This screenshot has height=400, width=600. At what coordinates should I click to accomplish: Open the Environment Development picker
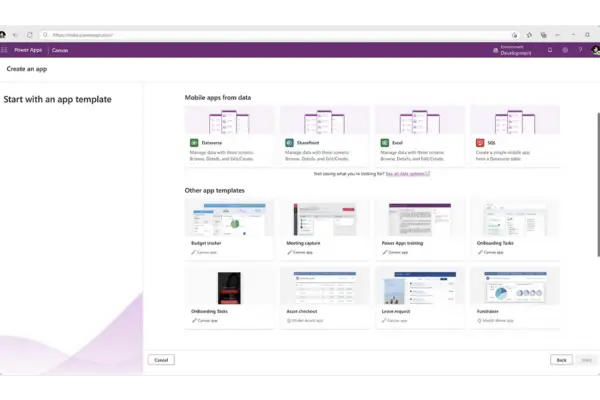pos(512,50)
